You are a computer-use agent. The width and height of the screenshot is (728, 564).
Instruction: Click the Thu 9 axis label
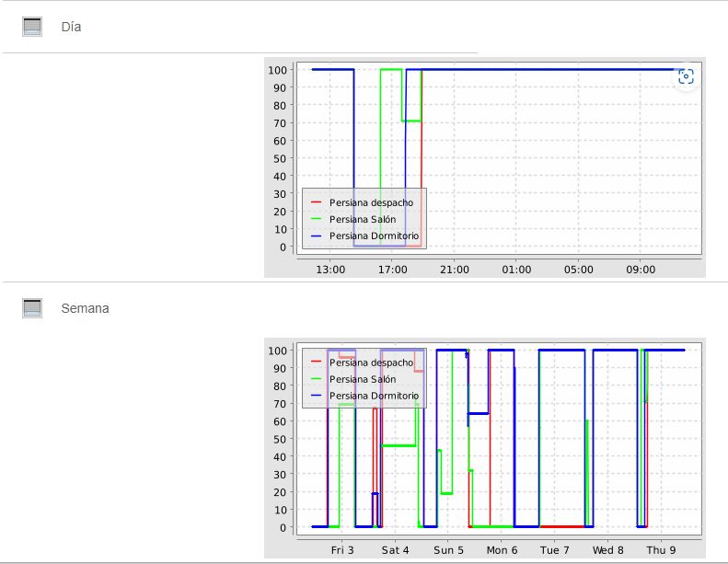click(661, 550)
